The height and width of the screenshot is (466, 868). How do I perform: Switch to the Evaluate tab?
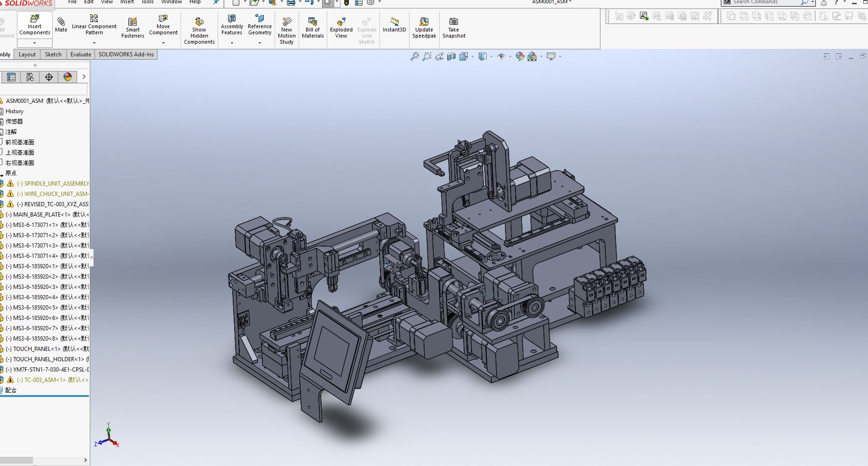point(81,54)
